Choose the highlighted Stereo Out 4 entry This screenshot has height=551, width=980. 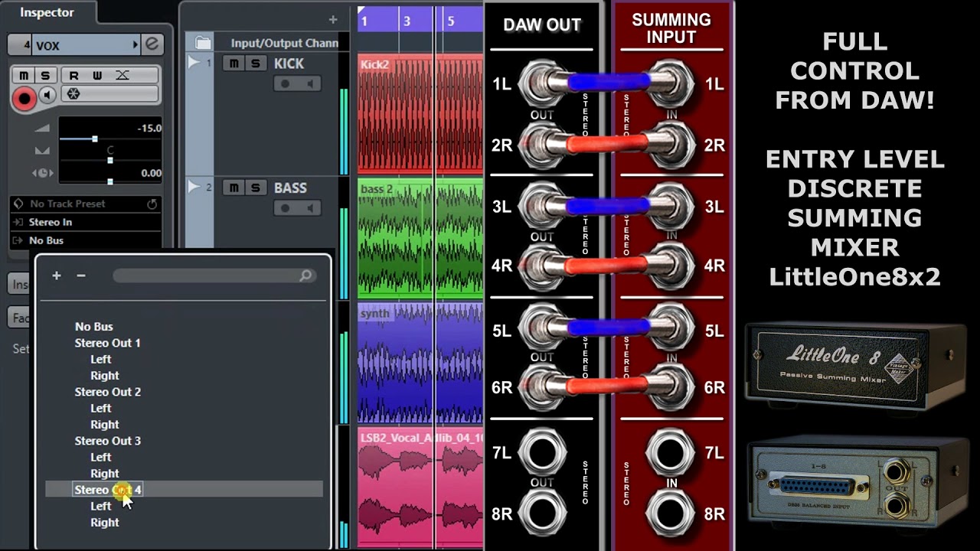[184, 490]
